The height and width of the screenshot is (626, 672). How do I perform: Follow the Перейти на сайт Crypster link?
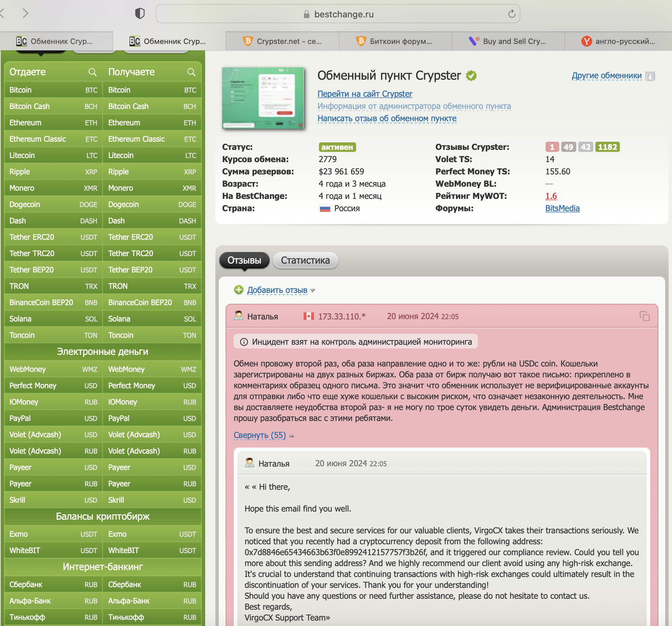pyautogui.click(x=365, y=94)
